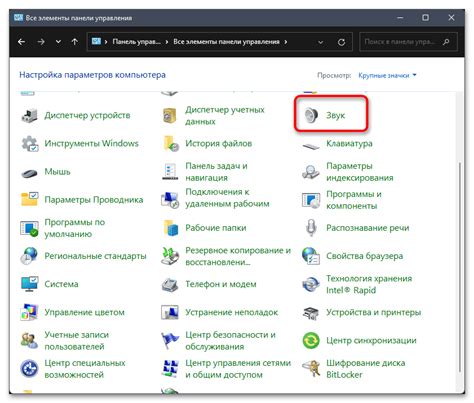Open Устранение неполадок icon
The height and width of the screenshot is (403, 474).
tap(170, 312)
